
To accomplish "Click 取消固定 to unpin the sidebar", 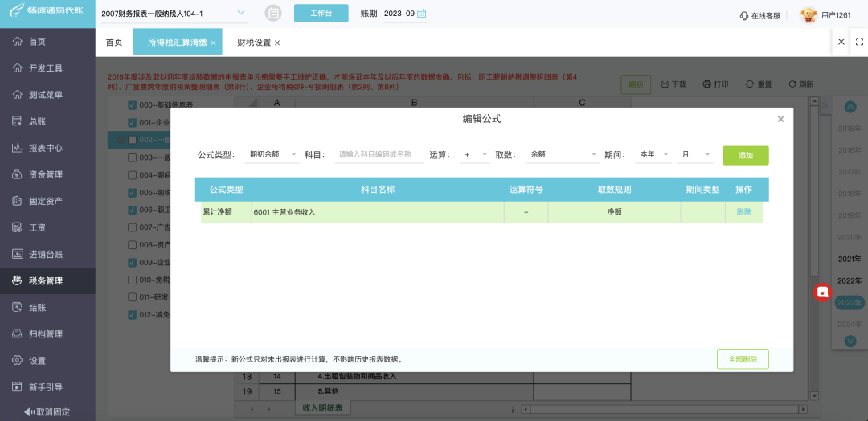I will coord(47,411).
